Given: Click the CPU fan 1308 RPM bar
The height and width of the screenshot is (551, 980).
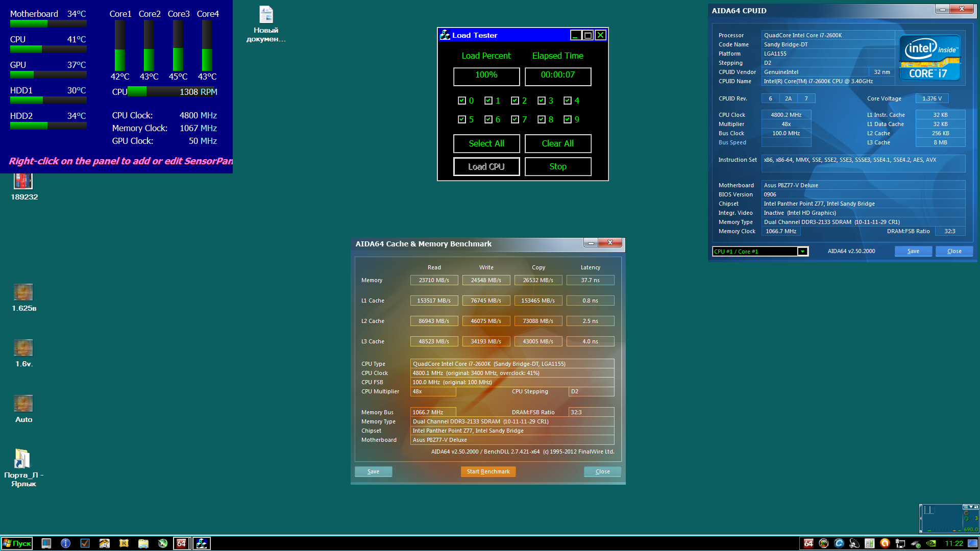Looking at the screenshot, I should pyautogui.click(x=173, y=92).
